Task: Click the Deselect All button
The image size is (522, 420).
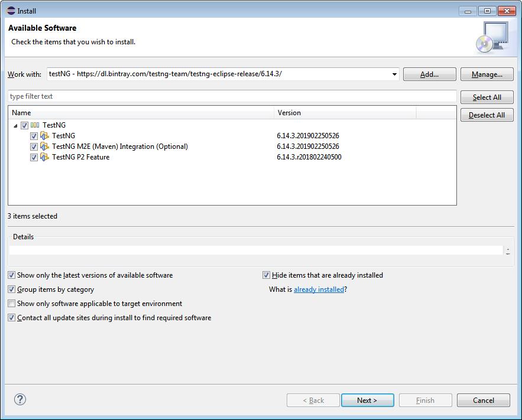Action: (x=487, y=115)
